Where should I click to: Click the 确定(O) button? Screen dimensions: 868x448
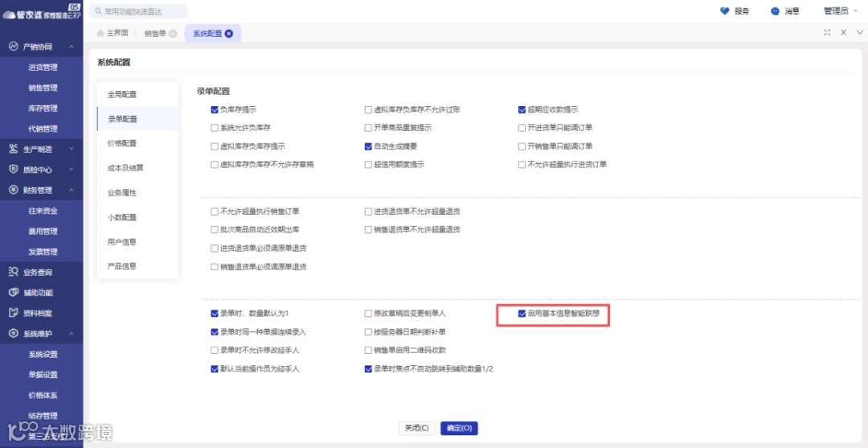click(x=459, y=428)
